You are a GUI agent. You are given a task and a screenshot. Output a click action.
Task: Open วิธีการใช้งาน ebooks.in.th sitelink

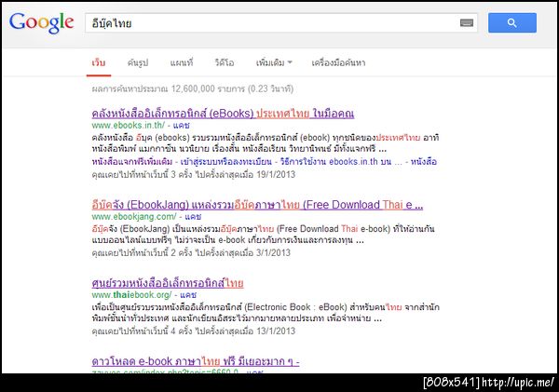341,161
